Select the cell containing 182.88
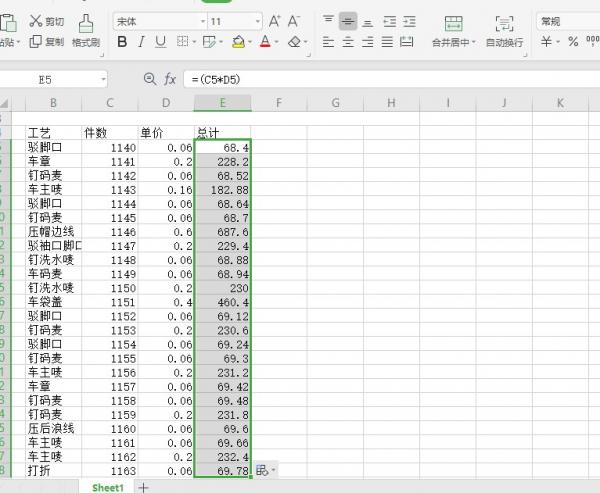600x493 pixels. [x=222, y=189]
